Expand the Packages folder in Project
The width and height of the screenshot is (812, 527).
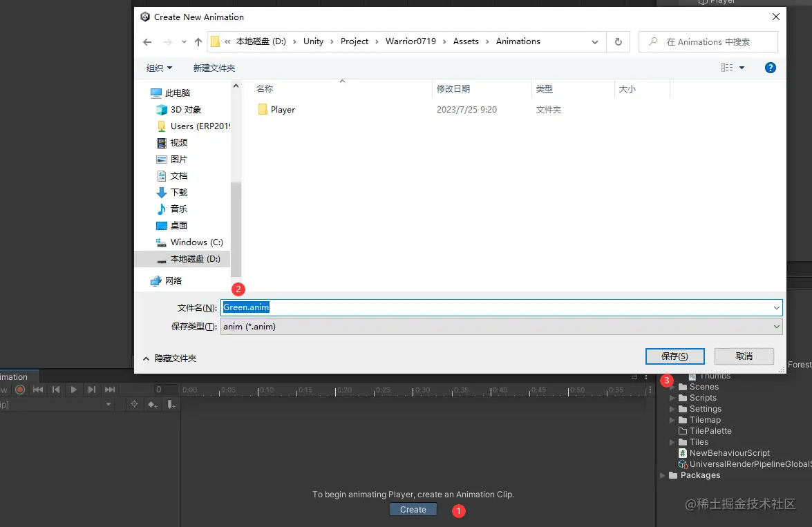(662, 475)
